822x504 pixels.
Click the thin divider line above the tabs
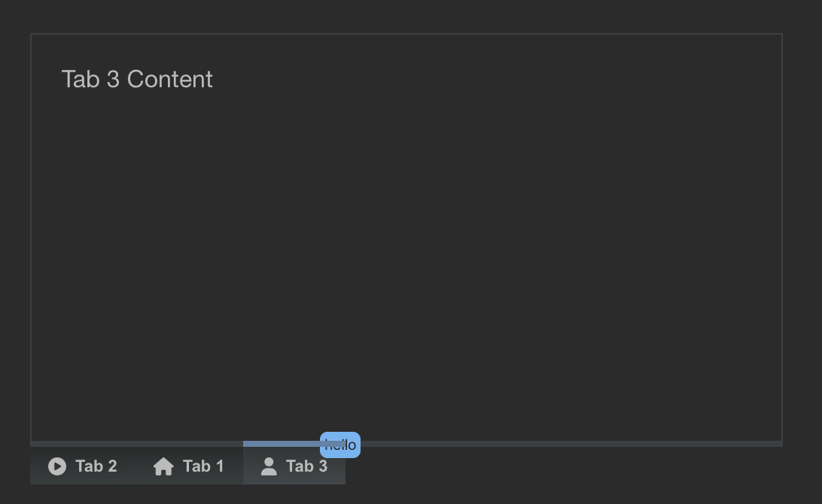(x=527, y=442)
